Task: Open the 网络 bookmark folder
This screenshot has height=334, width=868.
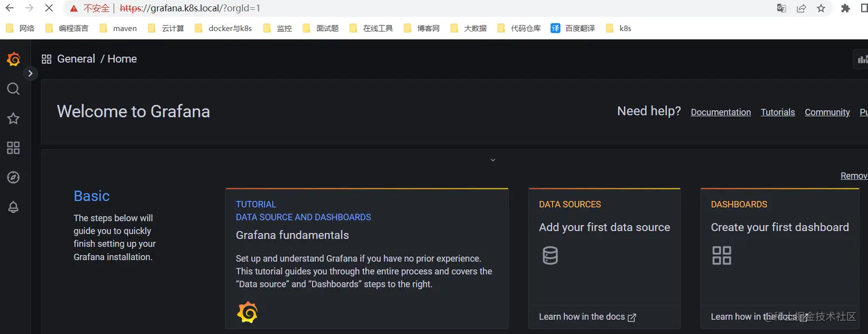Action: pyautogui.click(x=20, y=28)
